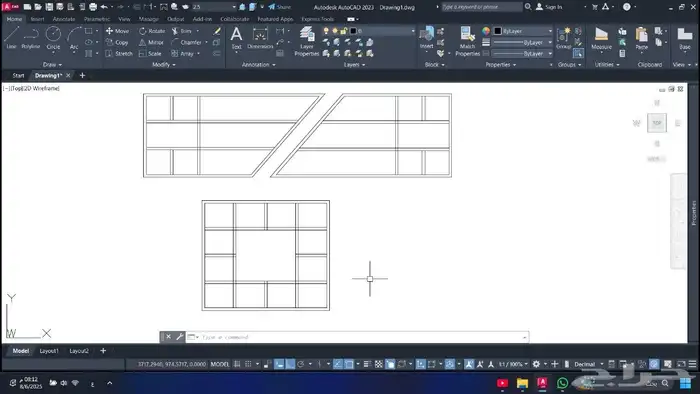Switch to the Insert ribbon tab
Viewport: 700px width, 394px height.
tap(37, 19)
